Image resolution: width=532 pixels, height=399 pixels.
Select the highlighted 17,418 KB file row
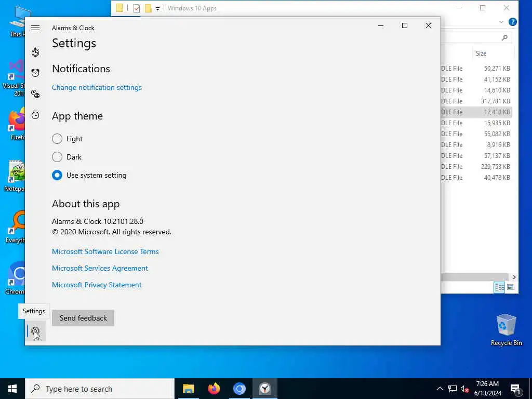tap(476, 112)
